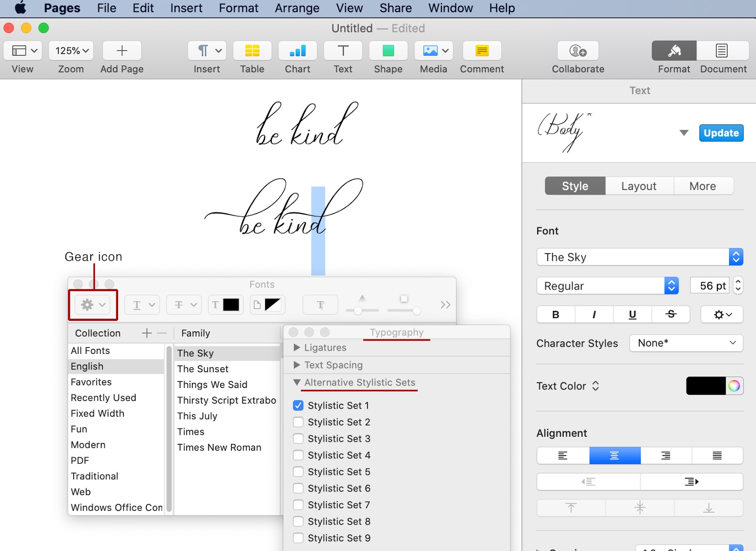Image resolution: width=756 pixels, height=551 pixels.
Task: Open the Apple menu
Action: coord(20,8)
